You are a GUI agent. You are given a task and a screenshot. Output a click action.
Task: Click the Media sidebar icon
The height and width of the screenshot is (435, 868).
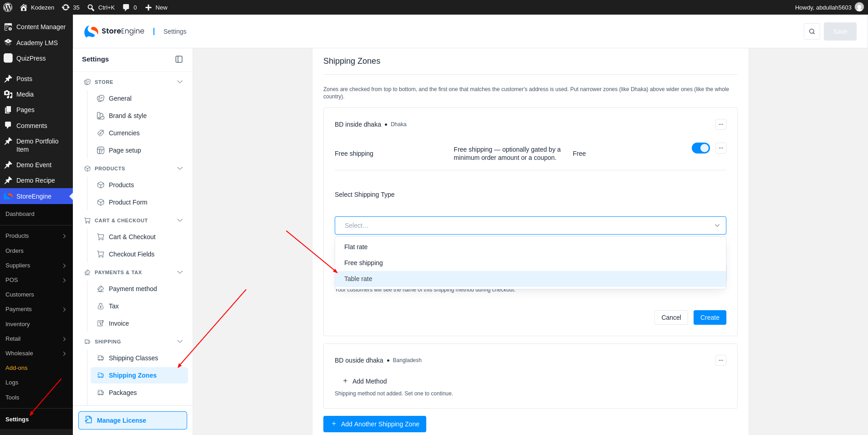(x=8, y=94)
